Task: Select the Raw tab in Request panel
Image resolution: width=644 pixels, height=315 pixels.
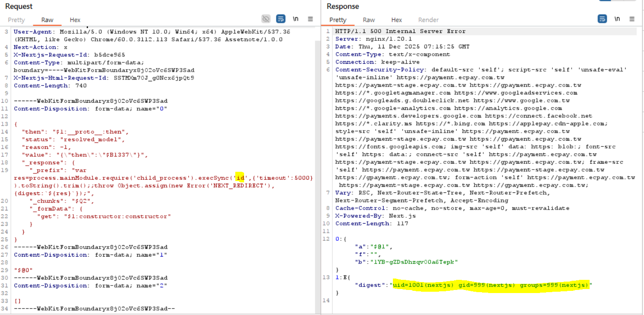Action: point(47,20)
